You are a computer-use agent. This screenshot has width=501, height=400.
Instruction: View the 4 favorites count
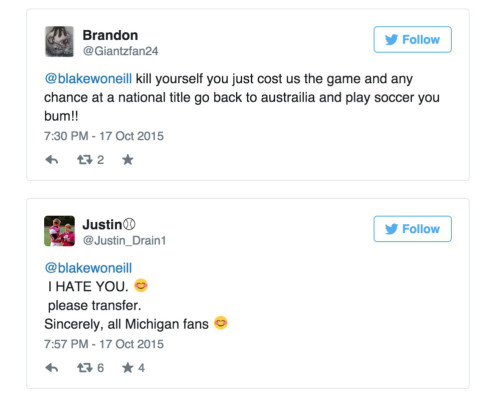141,368
